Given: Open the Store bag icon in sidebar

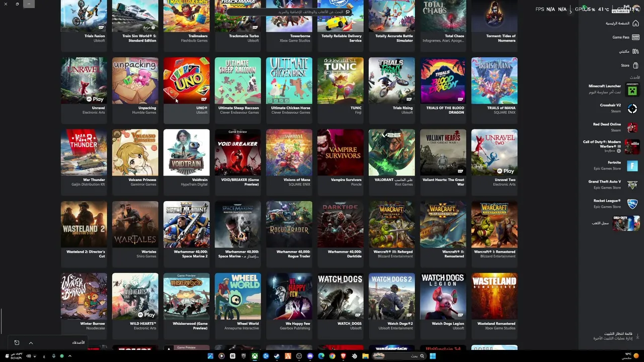Looking at the screenshot, I should [635, 65].
